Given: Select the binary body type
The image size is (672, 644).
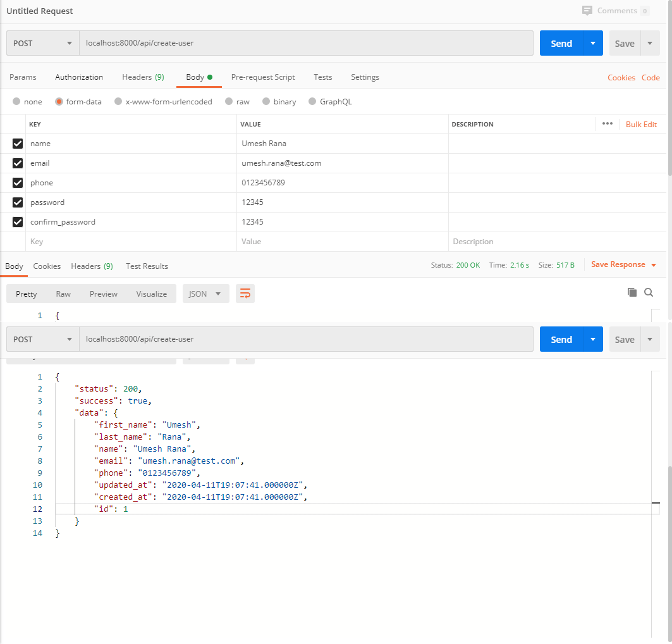Looking at the screenshot, I should click(266, 102).
